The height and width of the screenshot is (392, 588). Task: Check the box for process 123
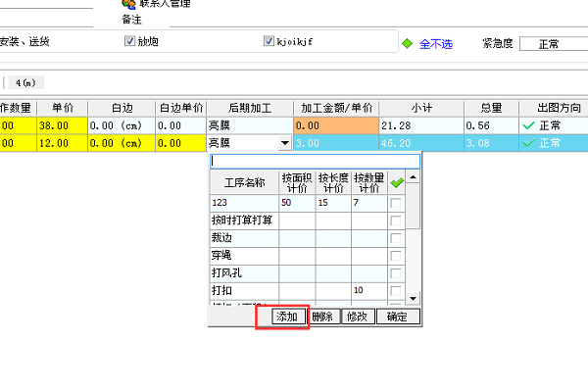point(395,203)
